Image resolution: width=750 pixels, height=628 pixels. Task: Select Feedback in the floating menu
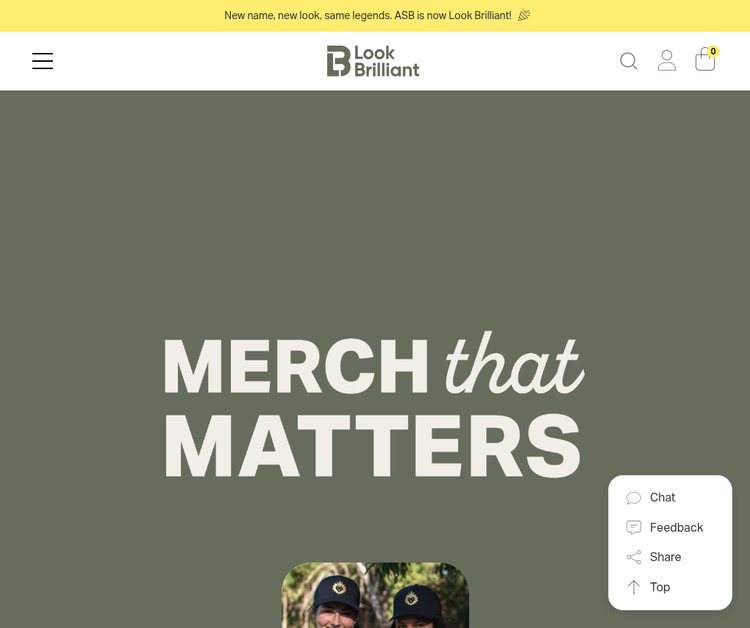click(x=676, y=528)
